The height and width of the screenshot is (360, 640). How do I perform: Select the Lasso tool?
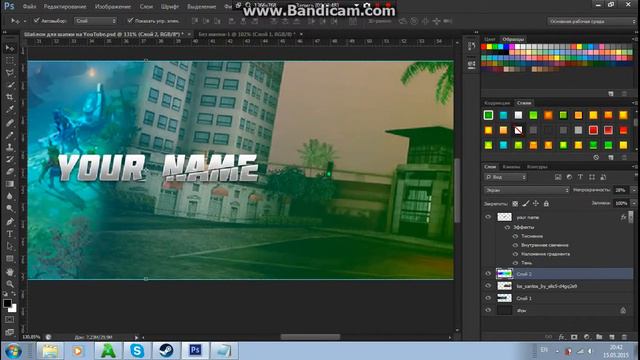pos(10,73)
